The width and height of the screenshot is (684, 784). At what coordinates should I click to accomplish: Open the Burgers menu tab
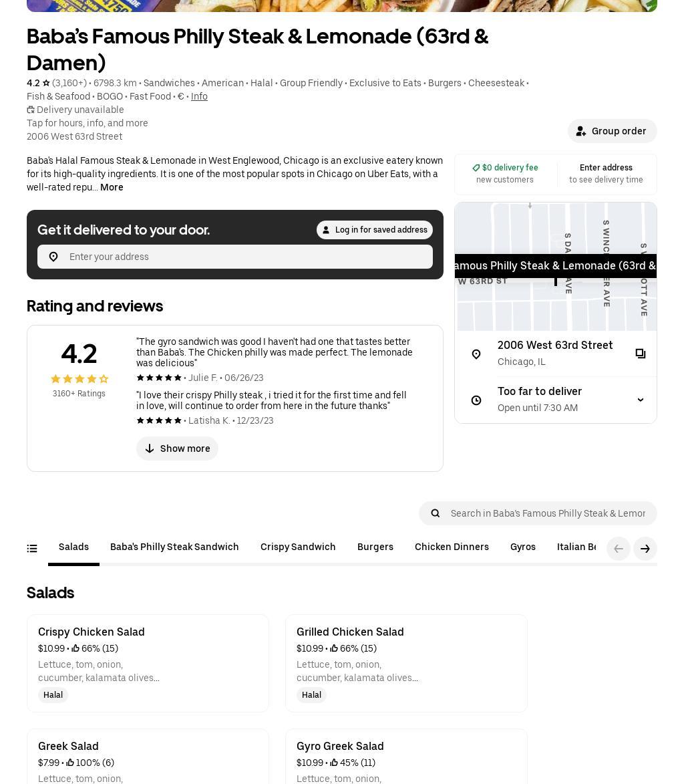[375, 547]
